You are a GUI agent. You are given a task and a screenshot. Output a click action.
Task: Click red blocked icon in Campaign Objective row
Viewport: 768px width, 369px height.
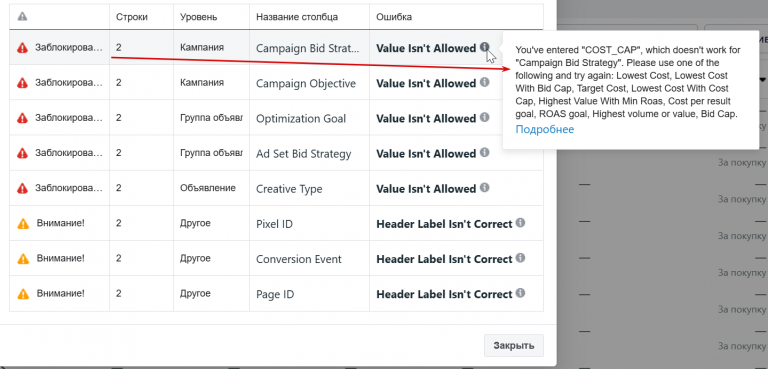click(23, 83)
